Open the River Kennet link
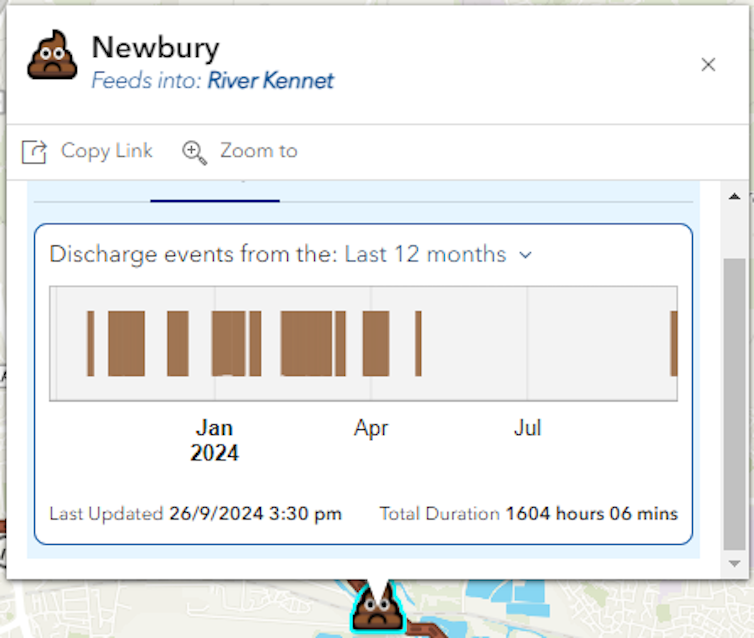754x638 pixels. [x=270, y=81]
